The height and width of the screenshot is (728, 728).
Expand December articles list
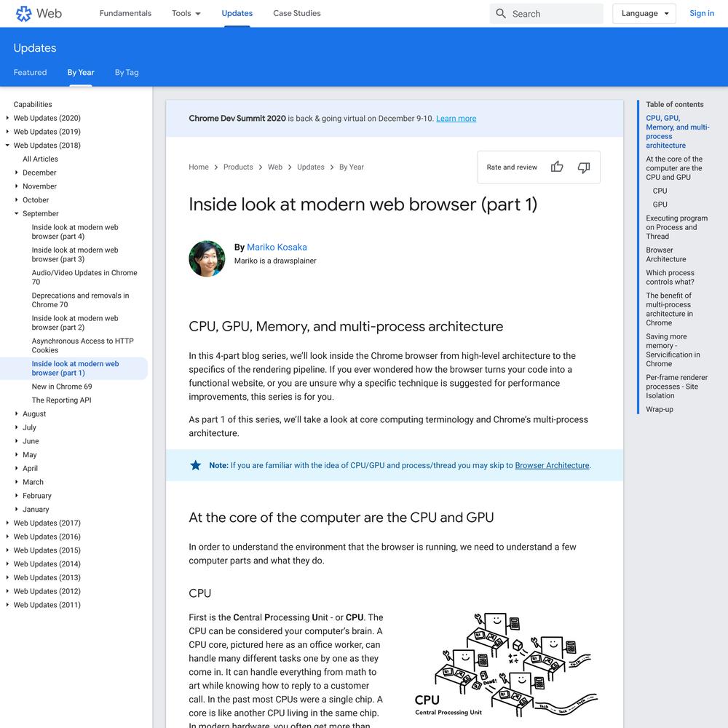click(17, 173)
